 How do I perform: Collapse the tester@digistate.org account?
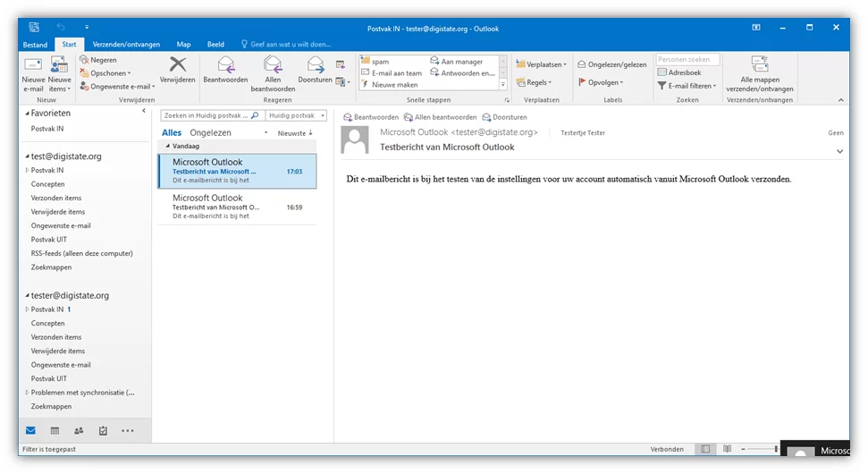27,296
